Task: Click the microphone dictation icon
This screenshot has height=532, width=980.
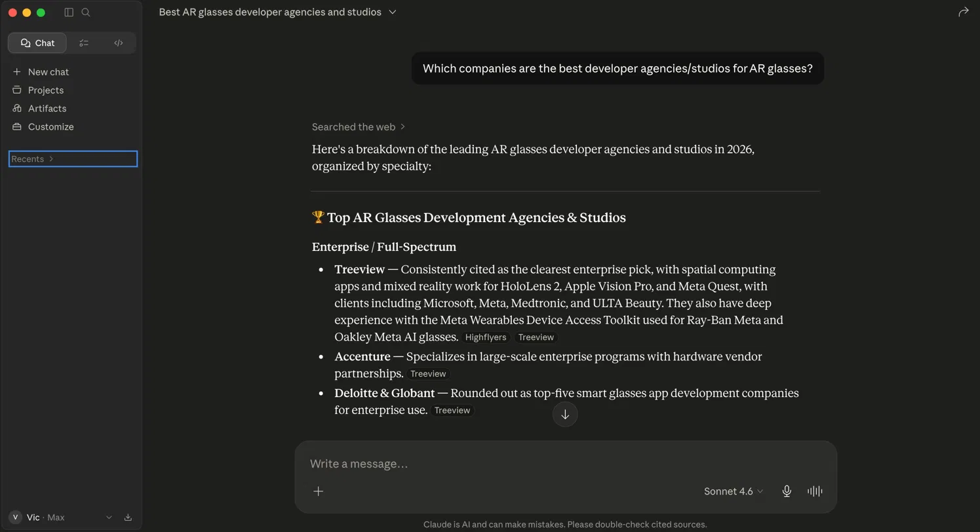Action: click(787, 492)
